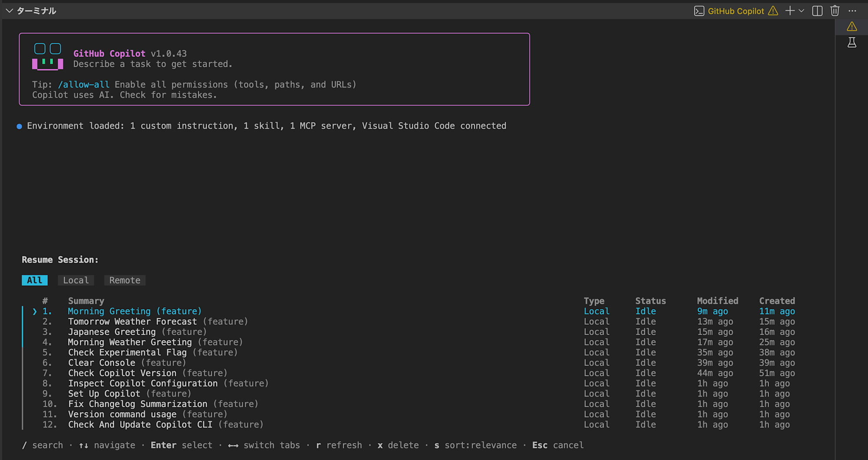Image resolution: width=868 pixels, height=460 pixels.
Task: Click the s sort:relevance hint
Action: click(x=476, y=445)
